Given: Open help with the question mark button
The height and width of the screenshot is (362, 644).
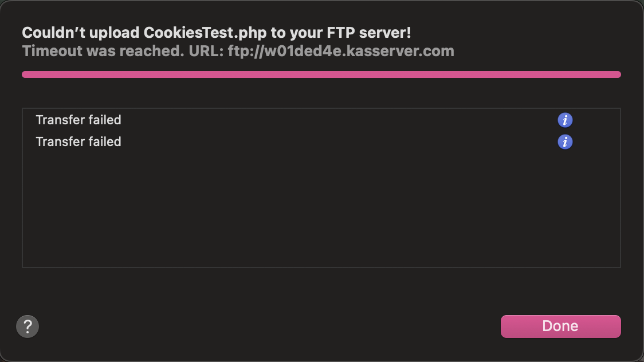Looking at the screenshot, I should [x=28, y=326].
